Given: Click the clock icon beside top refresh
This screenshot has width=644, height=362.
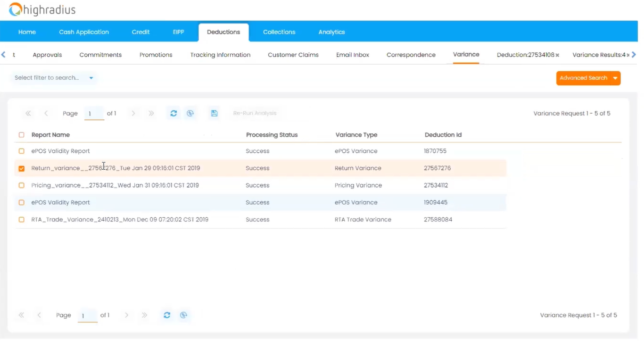Looking at the screenshot, I should [190, 113].
